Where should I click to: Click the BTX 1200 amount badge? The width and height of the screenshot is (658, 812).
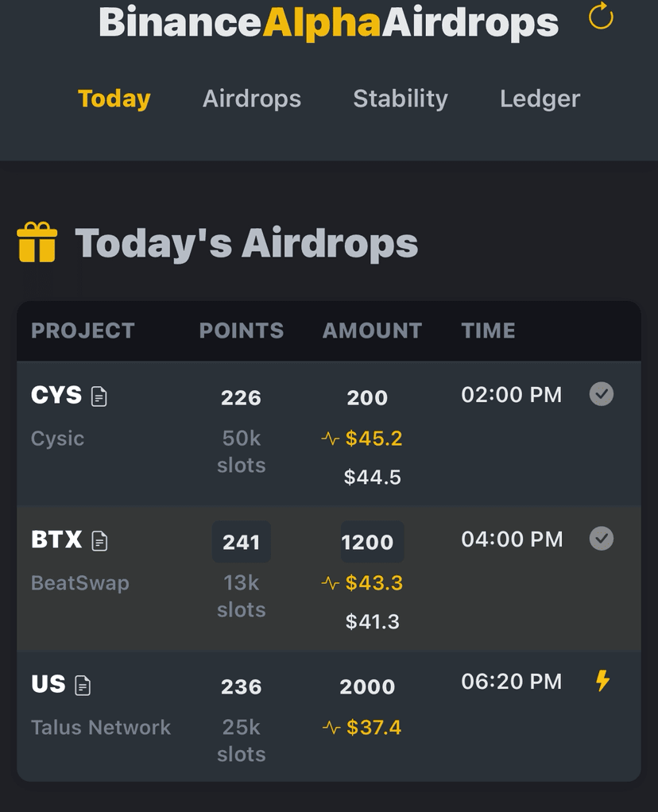[x=372, y=542]
